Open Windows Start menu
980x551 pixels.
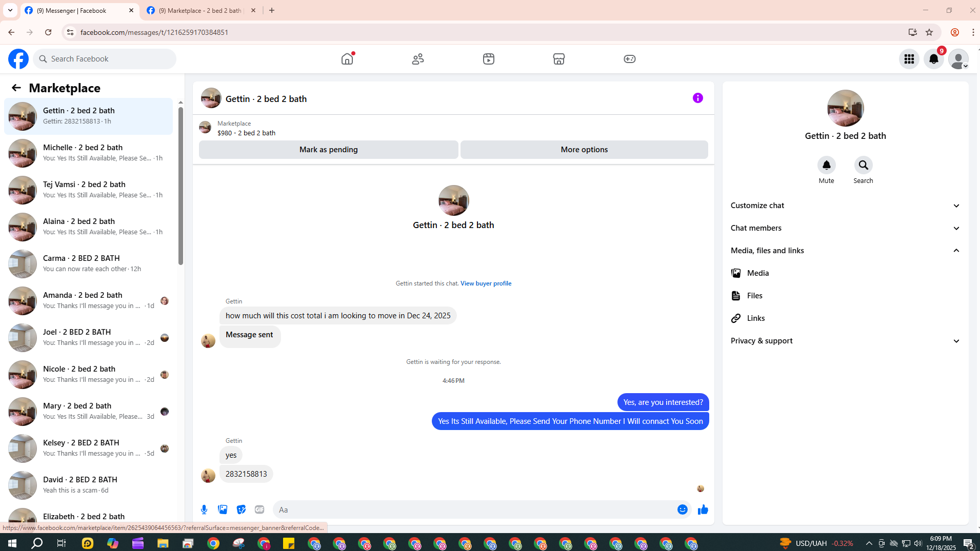point(12,543)
